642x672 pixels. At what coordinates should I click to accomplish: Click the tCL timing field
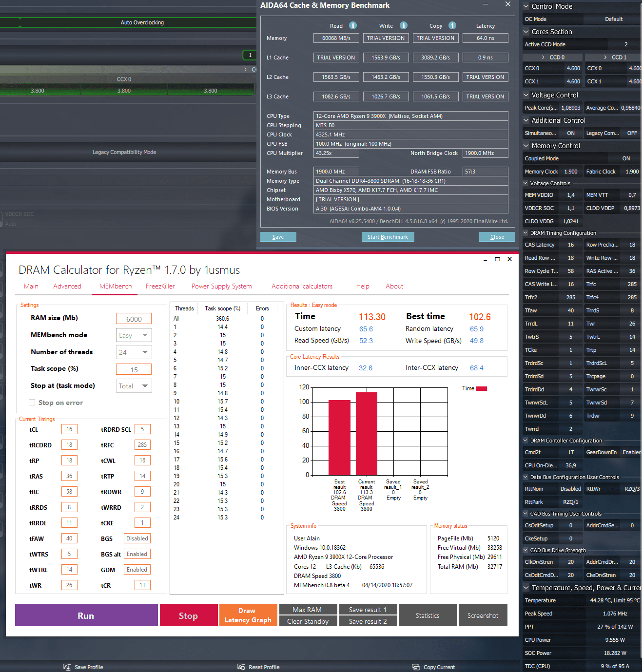69,429
